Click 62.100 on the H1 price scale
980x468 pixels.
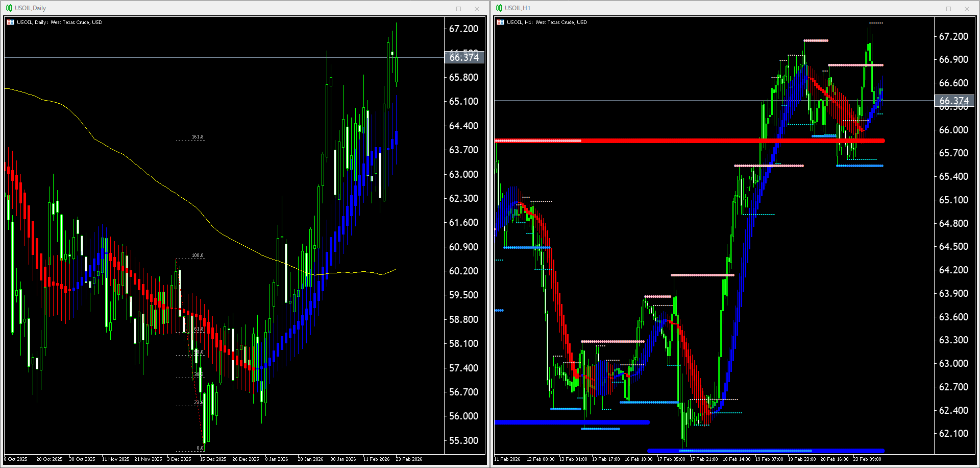tap(953, 434)
